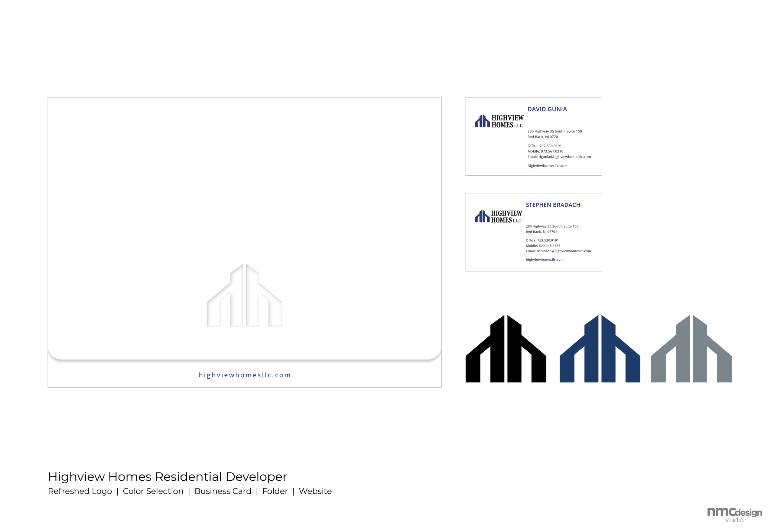Open website link on Stephen Bradach's card
Screen dimensions: 774x532
coord(545,260)
